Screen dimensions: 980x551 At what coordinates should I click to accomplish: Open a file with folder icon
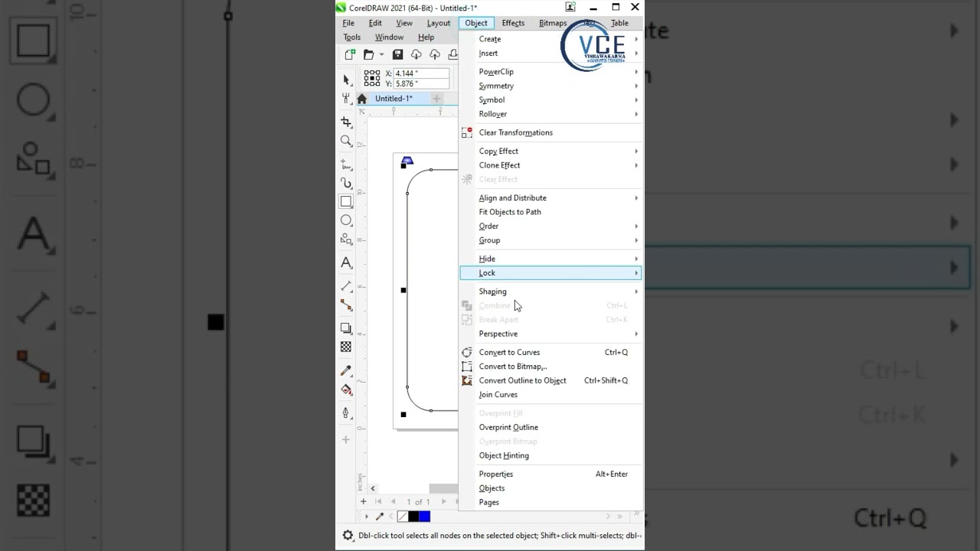(x=369, y=54)
